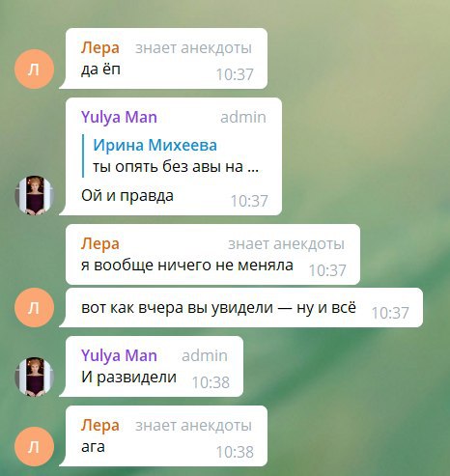Click Лера's name above the 'ага' message

pos(100,425)
